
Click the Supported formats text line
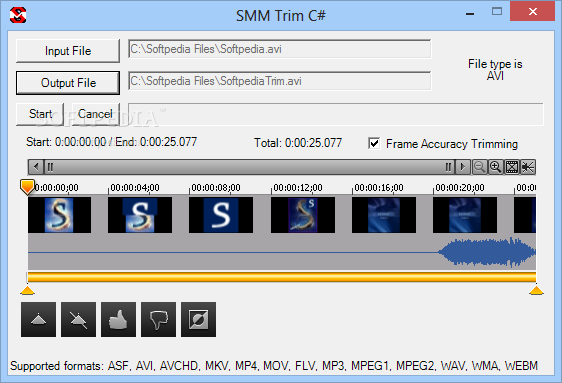point(274,366)
